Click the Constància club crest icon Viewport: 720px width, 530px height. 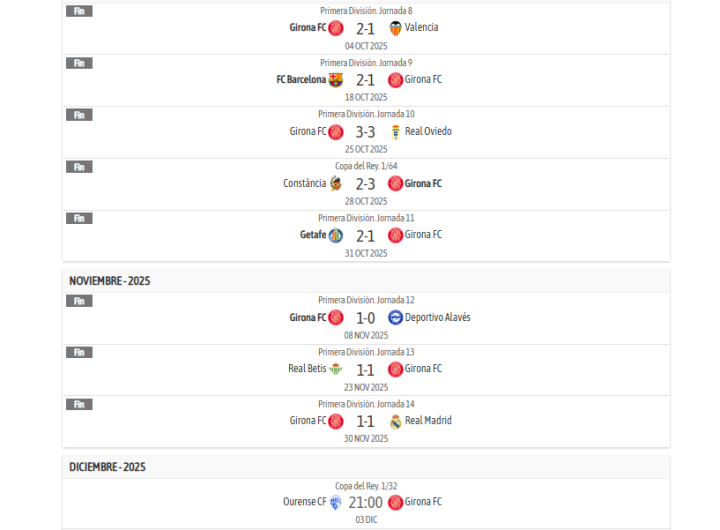[x=336, y=184]
